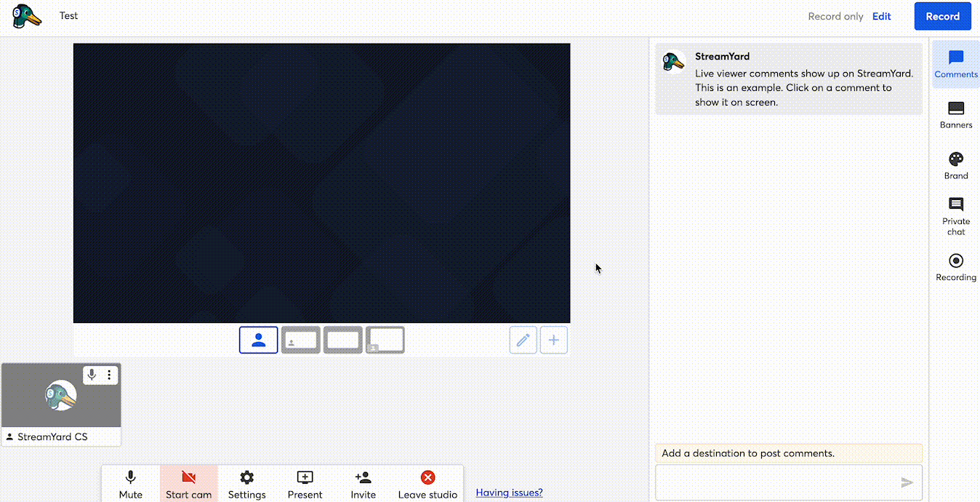Open studio Settings gear
The height and width of the screenshot is (502, 980).
[x=247, y=485]
